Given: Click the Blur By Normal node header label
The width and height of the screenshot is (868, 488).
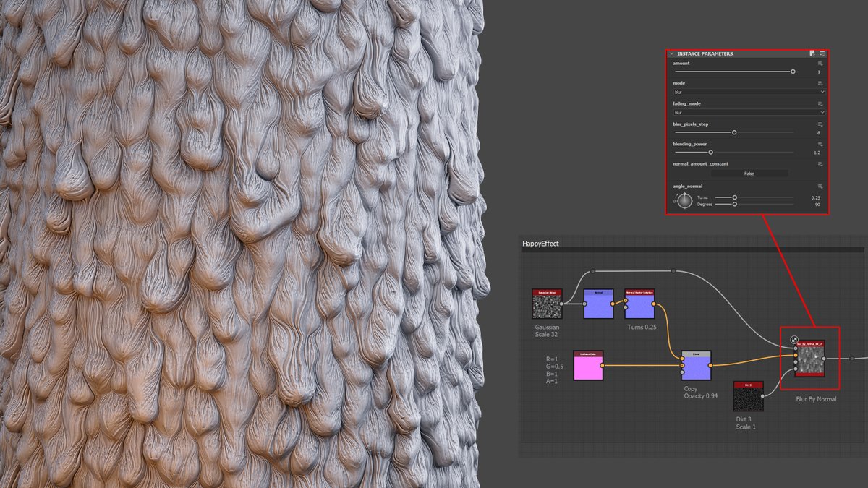Looking at the screenshot, I should pyautogui.click(x=810, y=344).
